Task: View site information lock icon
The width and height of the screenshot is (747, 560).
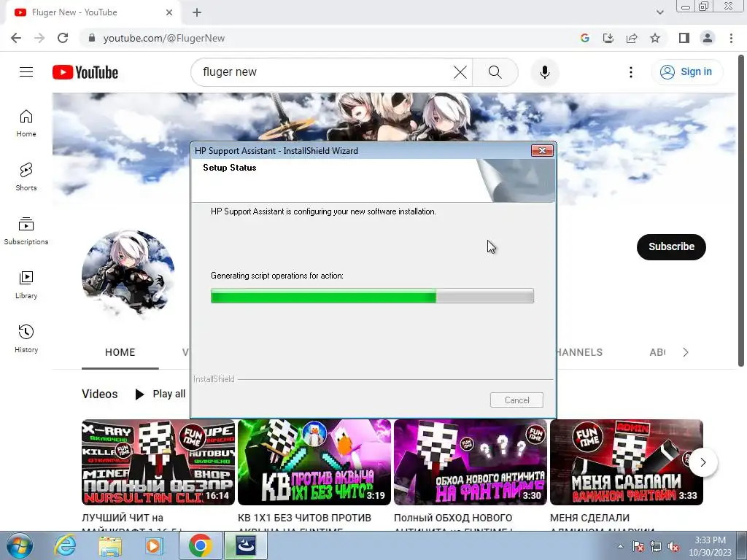Action: pos(92,38)
